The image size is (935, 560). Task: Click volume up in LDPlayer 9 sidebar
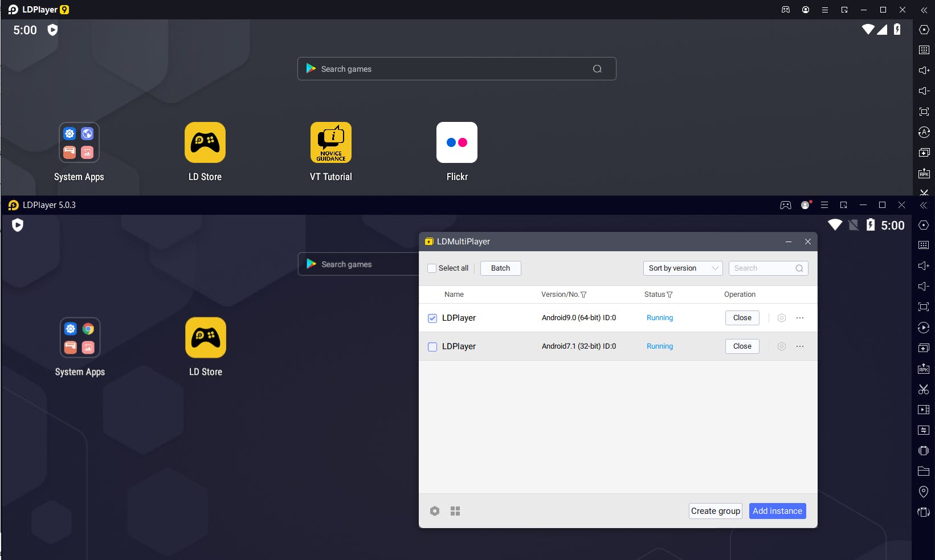pyautogui.click(x=924, y=71)
